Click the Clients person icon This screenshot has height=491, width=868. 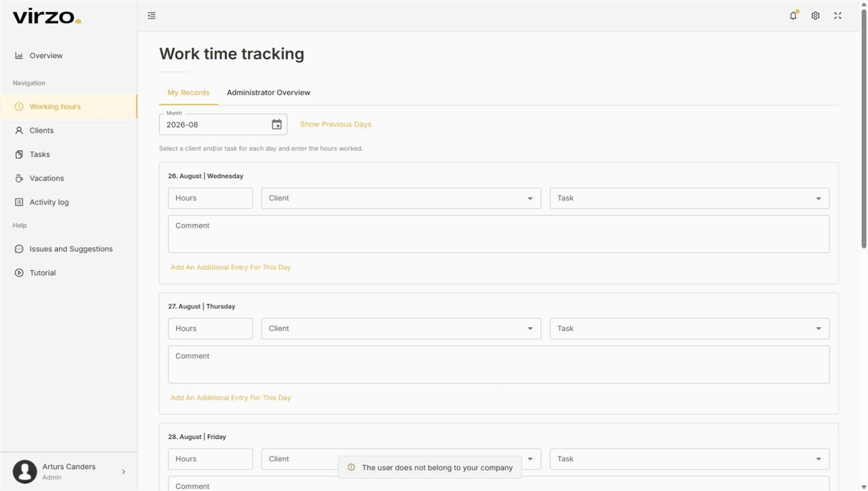[19, 130]
